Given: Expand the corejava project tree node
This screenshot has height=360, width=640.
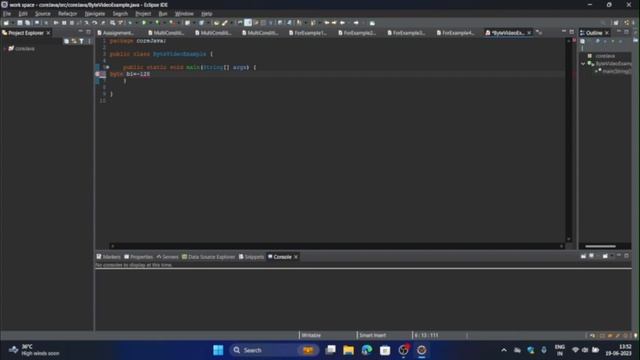Looking at the screenshot, I should pos(4,49).
